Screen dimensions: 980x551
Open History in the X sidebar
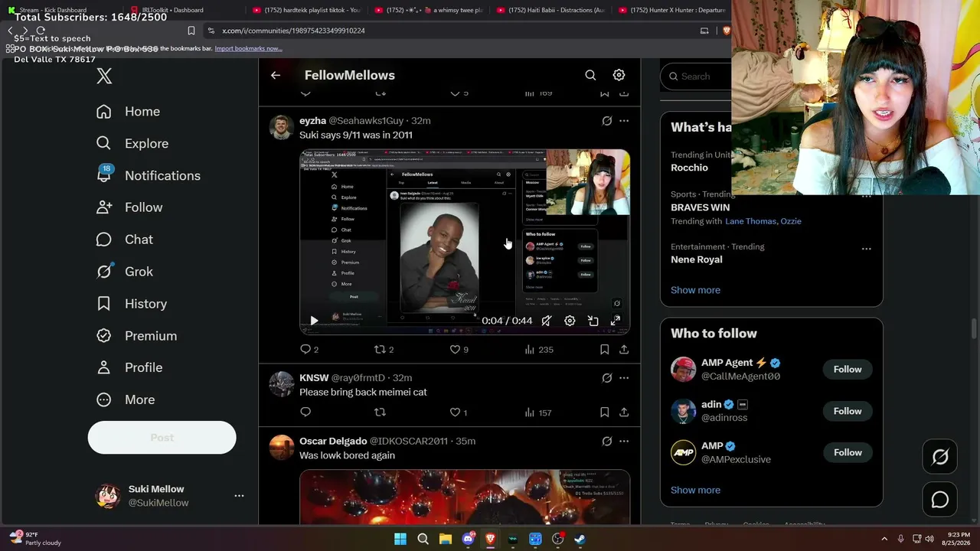coord(132,304)
